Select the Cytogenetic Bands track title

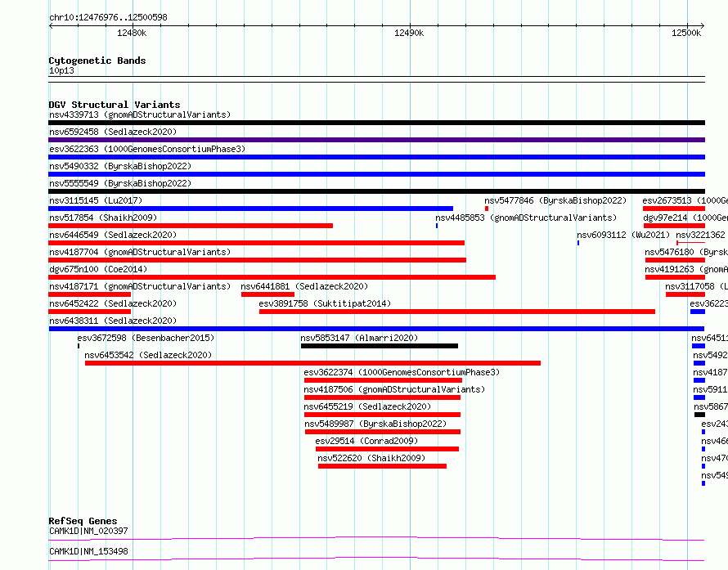97,61
